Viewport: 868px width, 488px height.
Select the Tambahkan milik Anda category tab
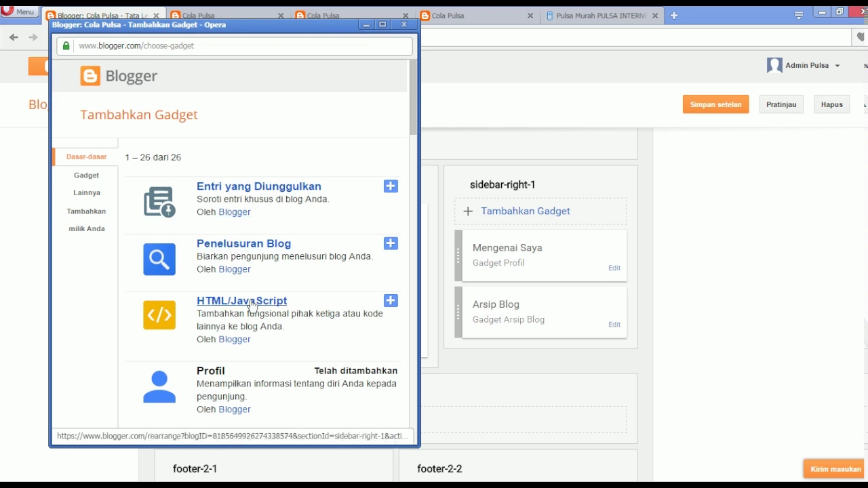point(86,220)
